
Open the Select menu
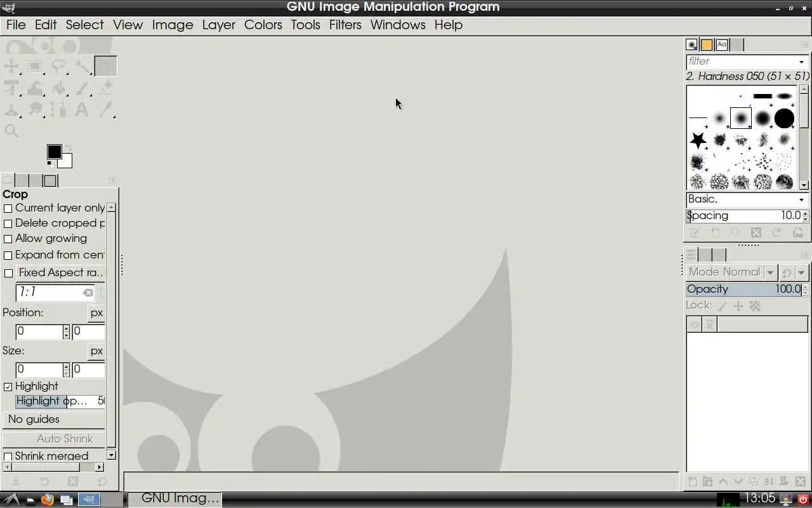tap(84, 25)
